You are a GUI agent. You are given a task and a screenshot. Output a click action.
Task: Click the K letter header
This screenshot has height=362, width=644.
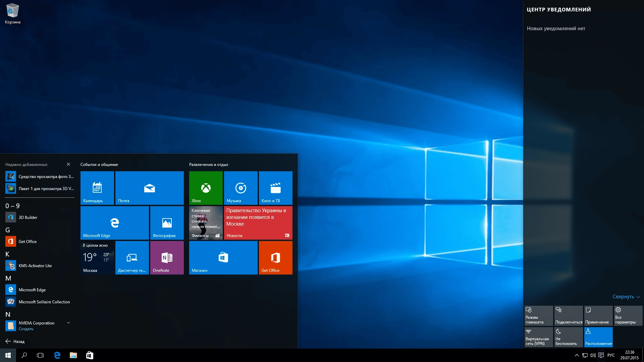coord(7,254)
